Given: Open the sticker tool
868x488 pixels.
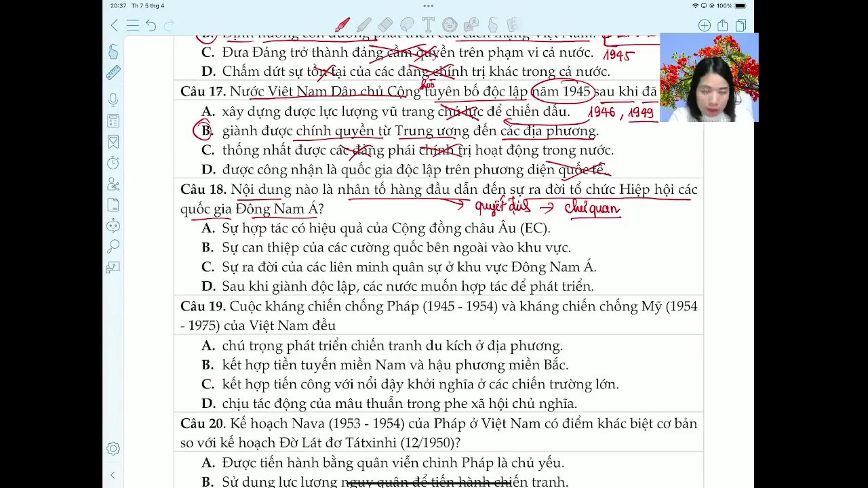Looking at the screenshot, I should click(x=449, y=26).
